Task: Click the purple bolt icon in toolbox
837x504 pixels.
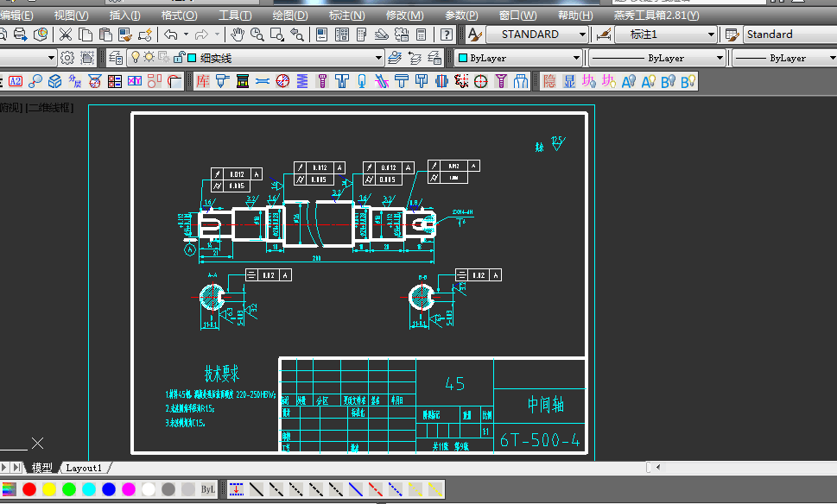Action: pyautogui.click(x=322, y=81)
